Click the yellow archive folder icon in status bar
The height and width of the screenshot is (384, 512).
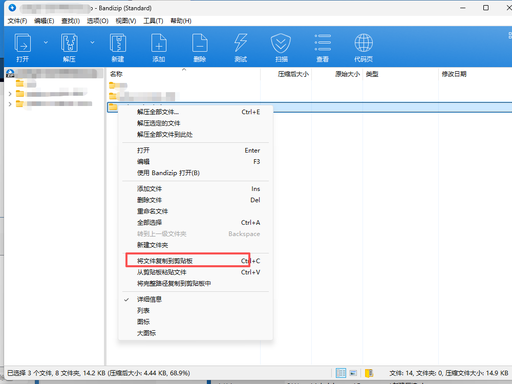pos(369,373)
